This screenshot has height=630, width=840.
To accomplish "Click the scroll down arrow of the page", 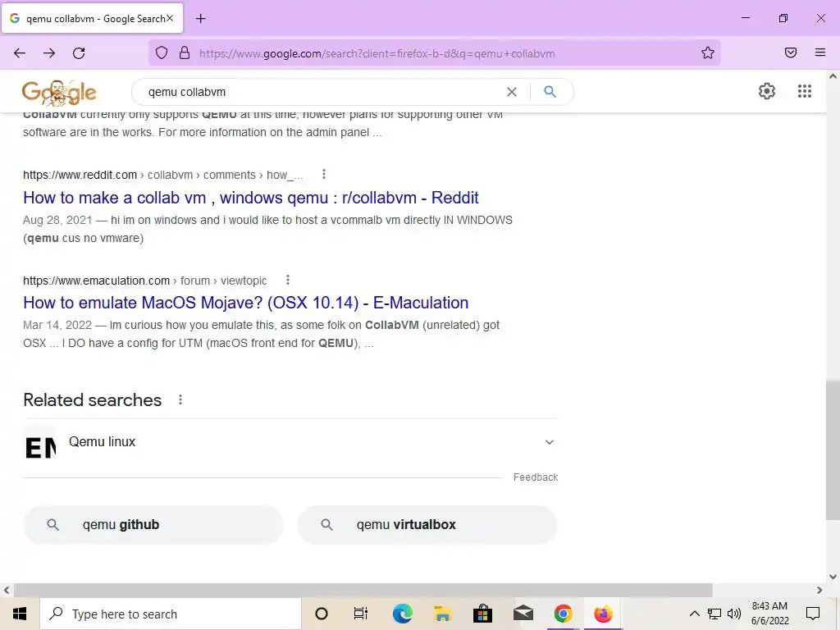I will coord(833,577).
